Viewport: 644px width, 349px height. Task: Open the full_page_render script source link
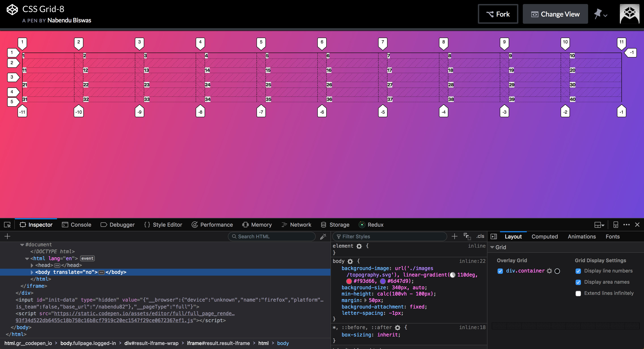point(144,313)
